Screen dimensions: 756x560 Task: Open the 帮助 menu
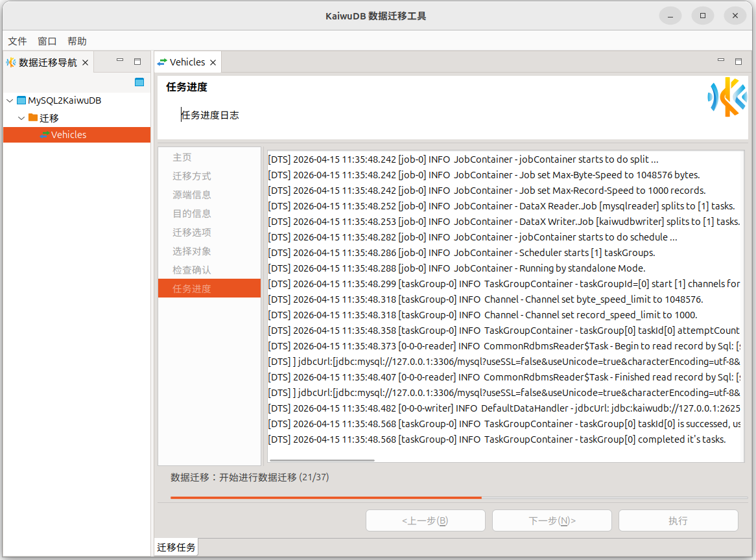pos(77,41)
